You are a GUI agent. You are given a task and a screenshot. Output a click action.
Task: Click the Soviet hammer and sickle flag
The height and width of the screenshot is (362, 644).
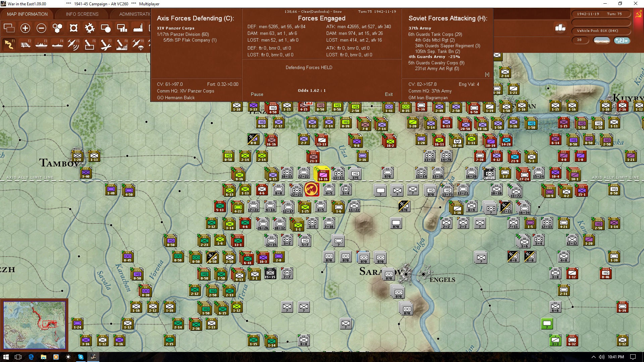click(638, 15)
